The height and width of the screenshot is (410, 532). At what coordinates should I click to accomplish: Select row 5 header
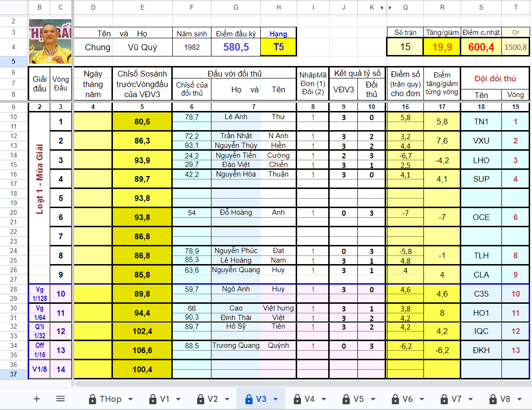coord(14,61)
